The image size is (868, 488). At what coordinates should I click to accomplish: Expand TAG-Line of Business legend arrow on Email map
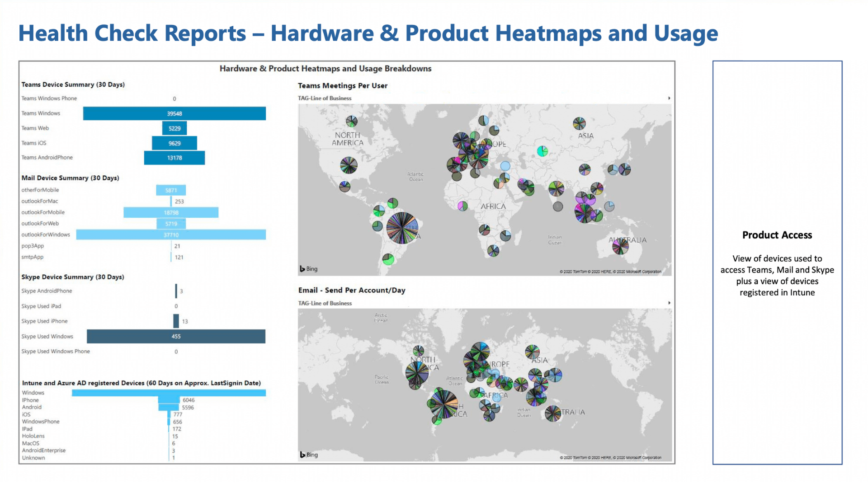669,303
